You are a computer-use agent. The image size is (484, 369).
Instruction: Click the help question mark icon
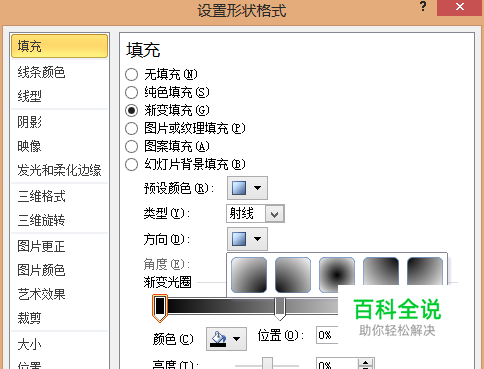point(423,7)
